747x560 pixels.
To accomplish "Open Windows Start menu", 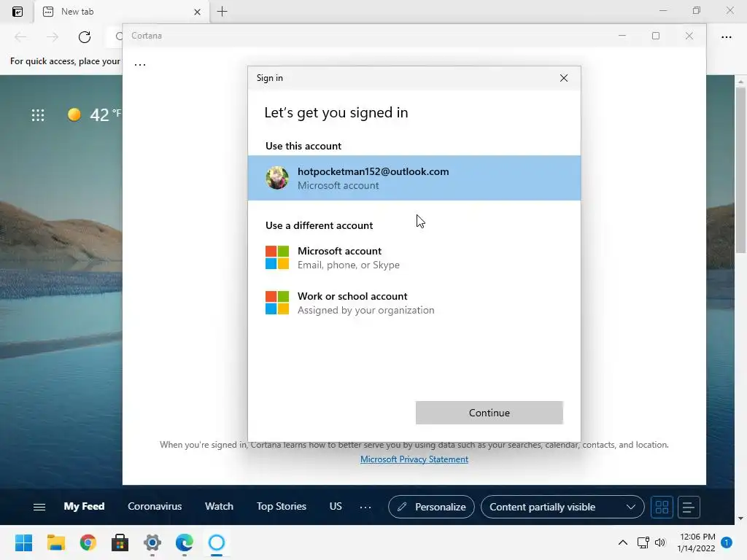I will click(x=23, y=542).
